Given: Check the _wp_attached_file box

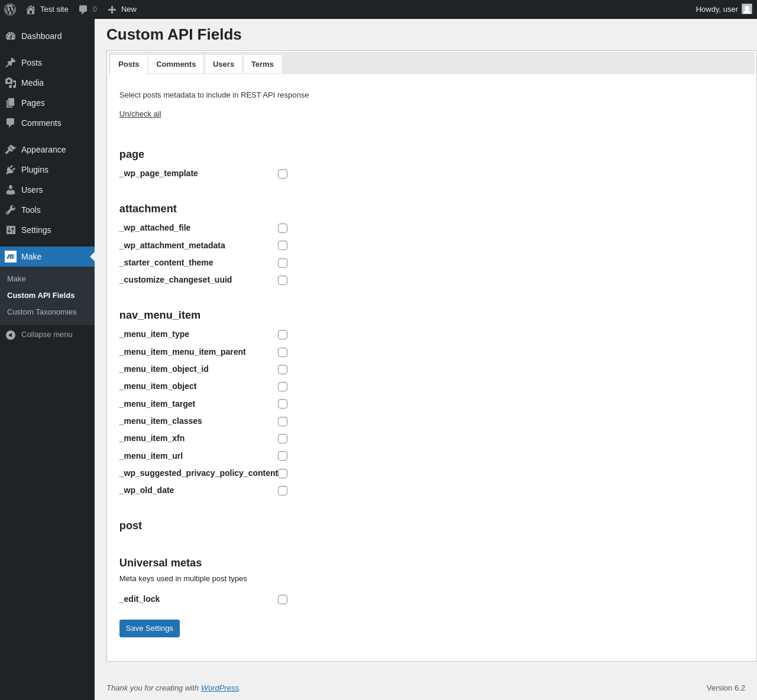Looking at the screenshot, I should click(x=283, y=228).
